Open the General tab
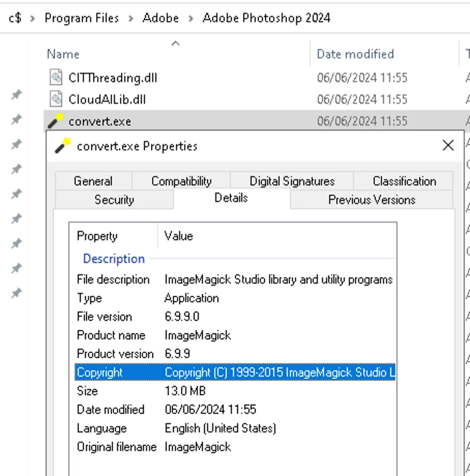This screenshot has height=476, width=470. coord(94,181)
